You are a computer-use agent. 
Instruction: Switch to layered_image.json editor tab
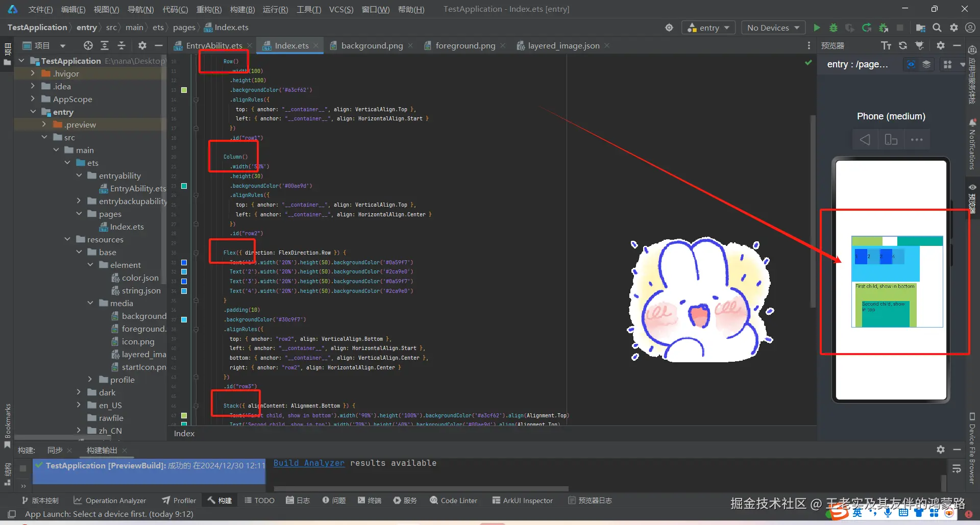563,45
